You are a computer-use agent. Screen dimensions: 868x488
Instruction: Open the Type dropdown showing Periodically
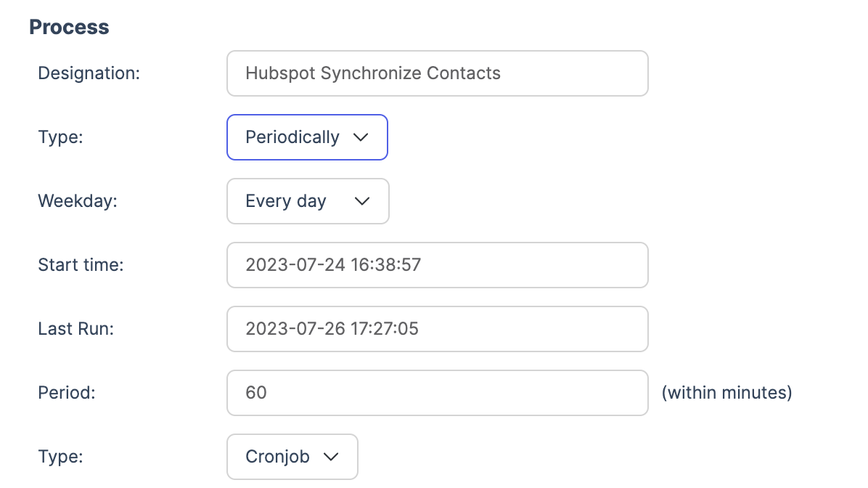pyautogui.click(x=306, y=137)
